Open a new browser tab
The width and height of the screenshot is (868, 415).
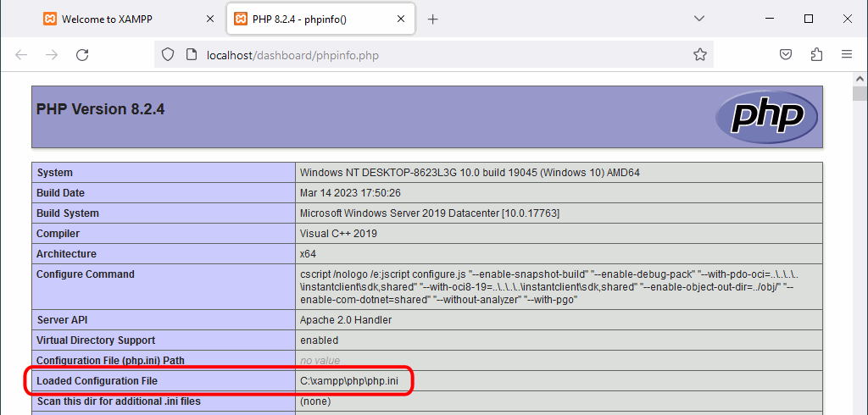(433, 19)
